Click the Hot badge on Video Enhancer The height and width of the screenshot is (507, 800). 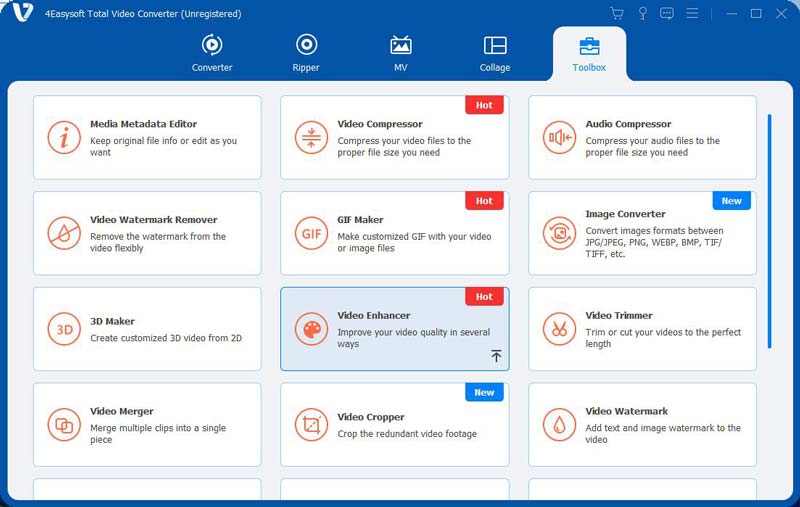coord(484,297)
